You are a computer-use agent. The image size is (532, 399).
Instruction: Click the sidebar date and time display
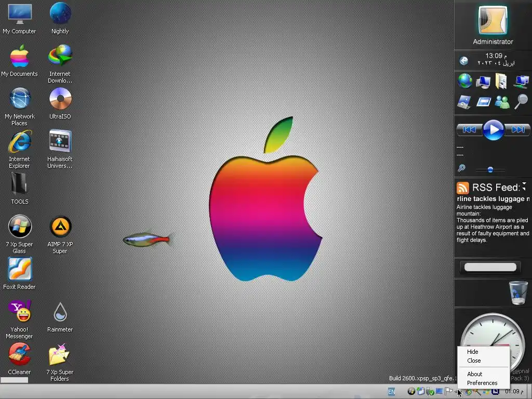[496, 59]
